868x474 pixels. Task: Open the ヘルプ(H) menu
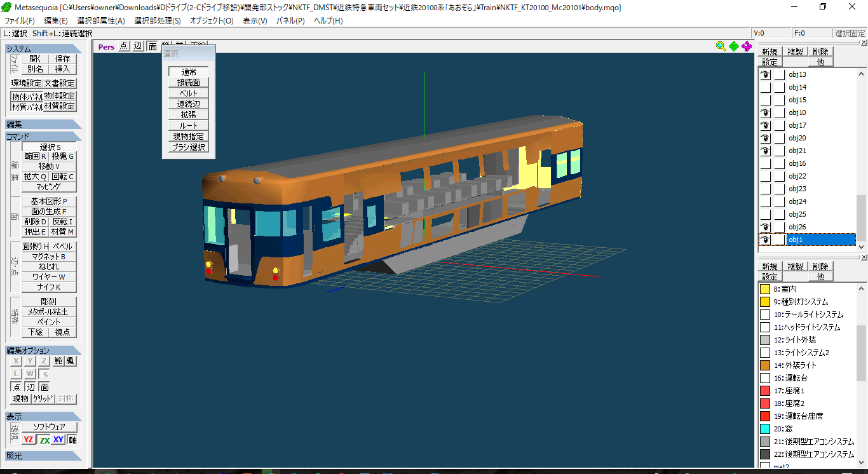[329, 21]
